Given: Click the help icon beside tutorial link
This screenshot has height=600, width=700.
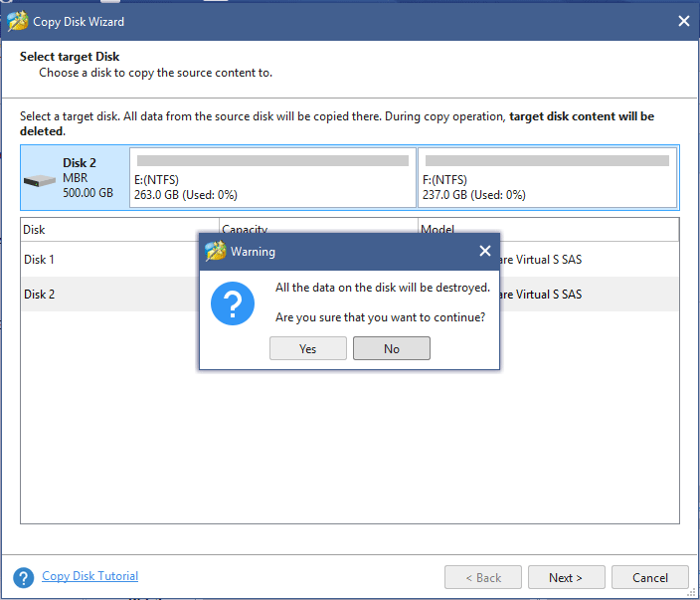Looking at the screenshot, I should [x=24, y=577].
